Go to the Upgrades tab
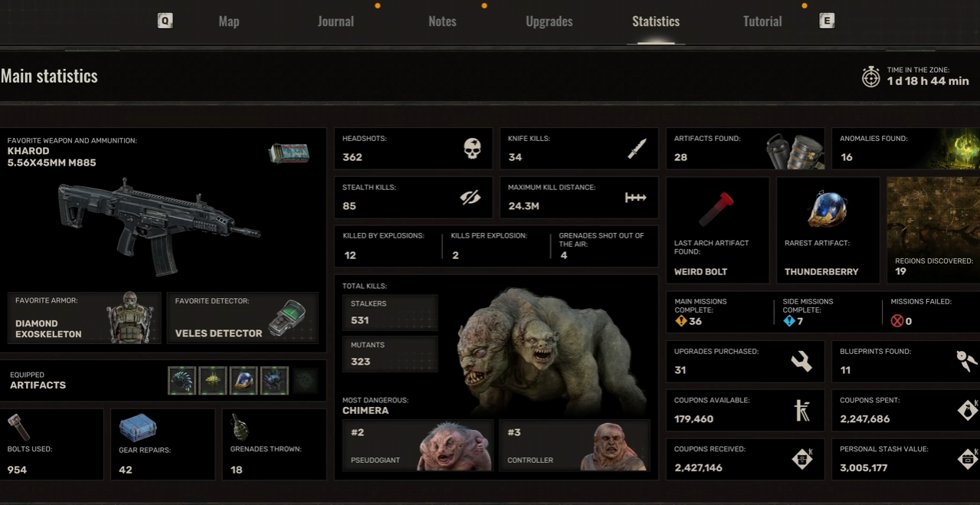Image resolution: width=980 pixels, height=505 pixels. click(549, 21)
